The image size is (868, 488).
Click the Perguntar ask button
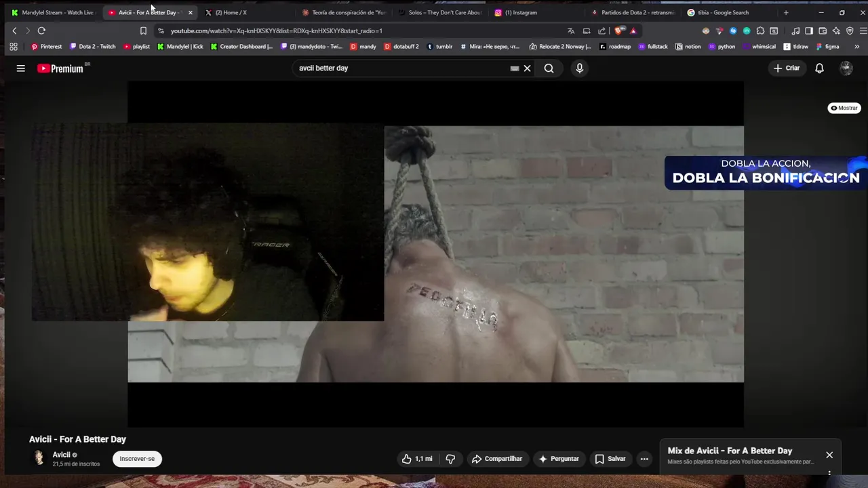[559, 459]
